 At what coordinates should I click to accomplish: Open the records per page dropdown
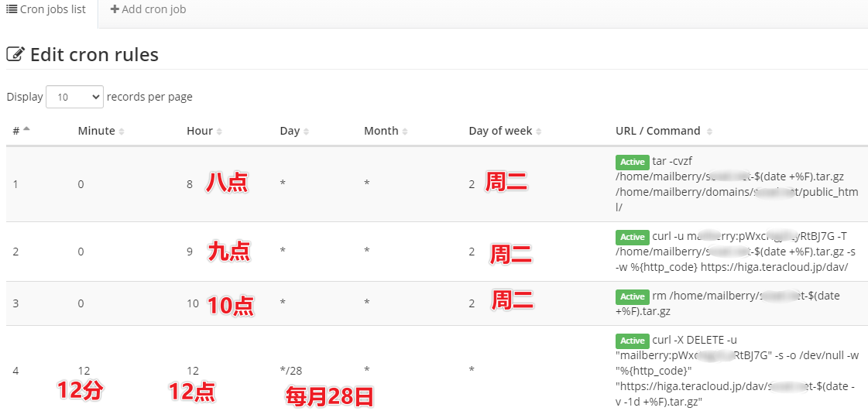point(75,97)
